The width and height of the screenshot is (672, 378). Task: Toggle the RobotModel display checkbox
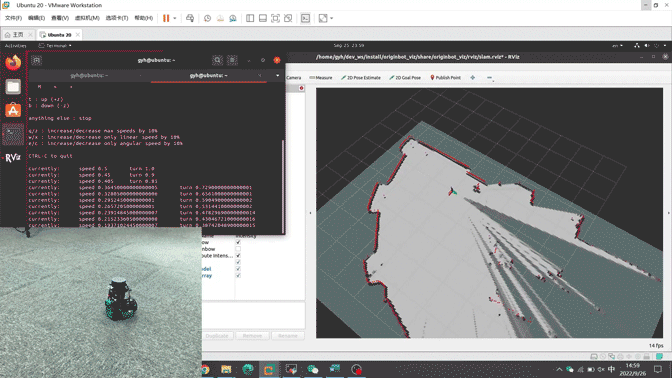(238, 269)
